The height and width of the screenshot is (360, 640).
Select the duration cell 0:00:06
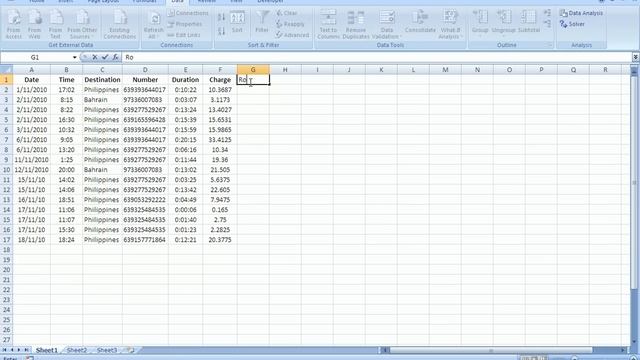185,210
